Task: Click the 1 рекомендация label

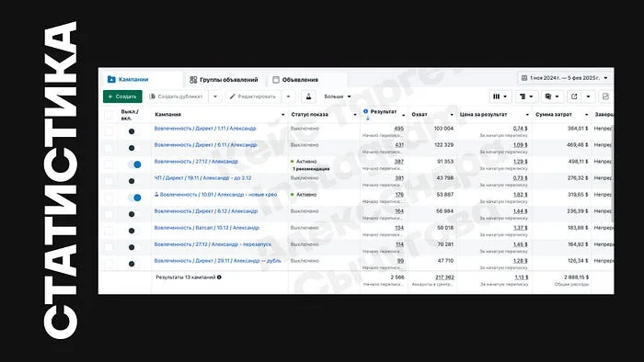Action: coord(311,169)
